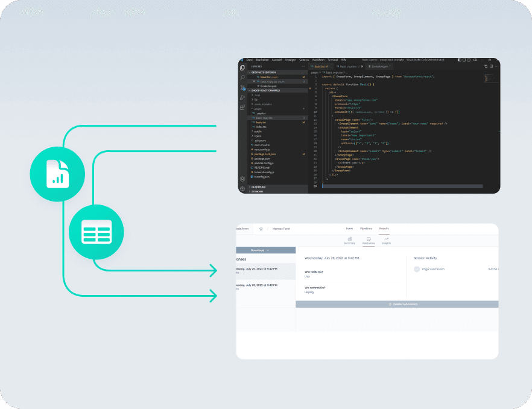Open the Run and Debug view in VS Code
532x409 pixels.
click(242, 98)
